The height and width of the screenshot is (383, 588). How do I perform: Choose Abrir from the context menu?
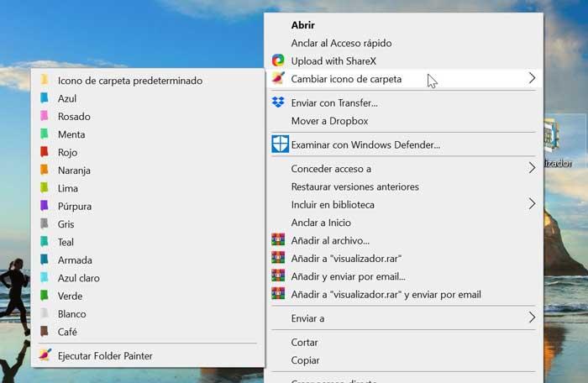[303, 25]
